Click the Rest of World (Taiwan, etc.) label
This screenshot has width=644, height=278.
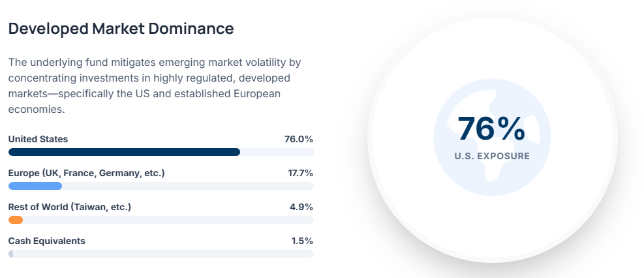pyautogui.click(x=70, y=207)
